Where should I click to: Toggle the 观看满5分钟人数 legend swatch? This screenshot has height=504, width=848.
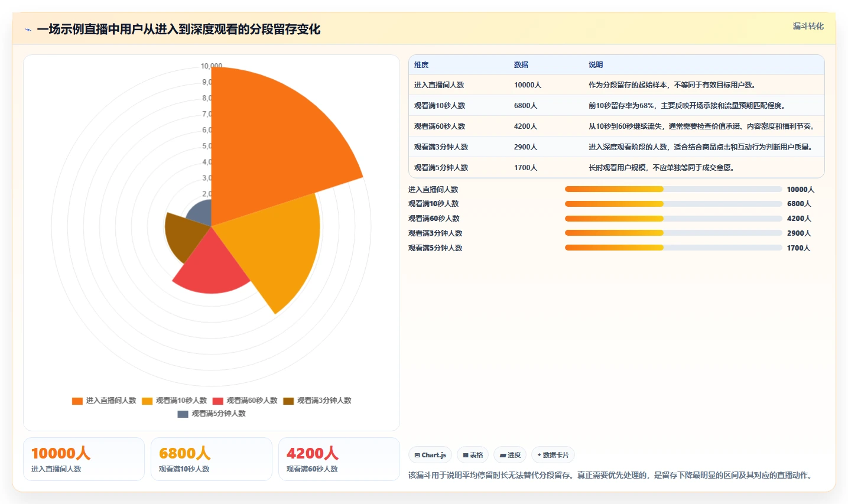183,414
